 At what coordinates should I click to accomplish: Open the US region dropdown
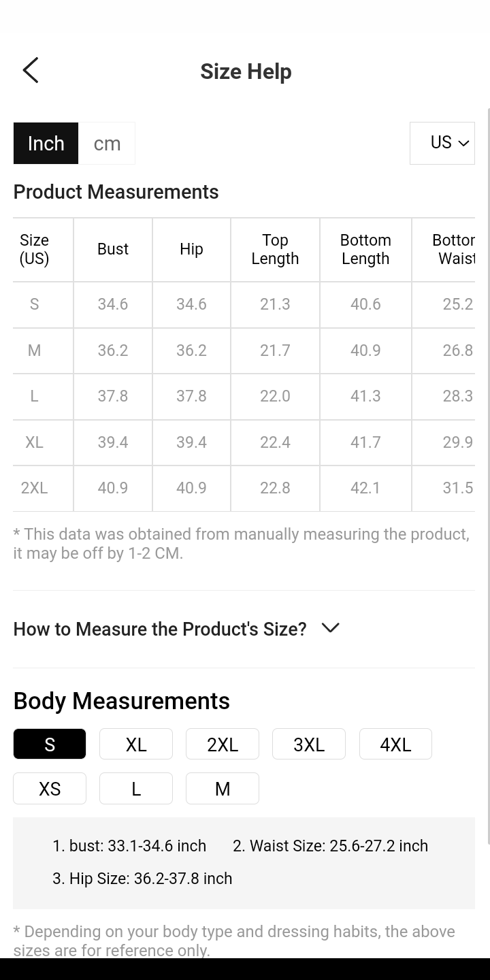click(x=442, y=143)
